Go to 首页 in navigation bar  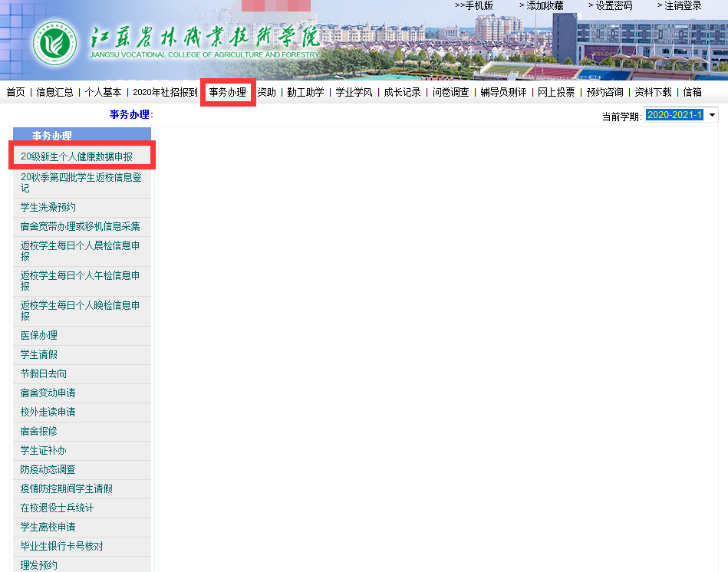(15, 92)
